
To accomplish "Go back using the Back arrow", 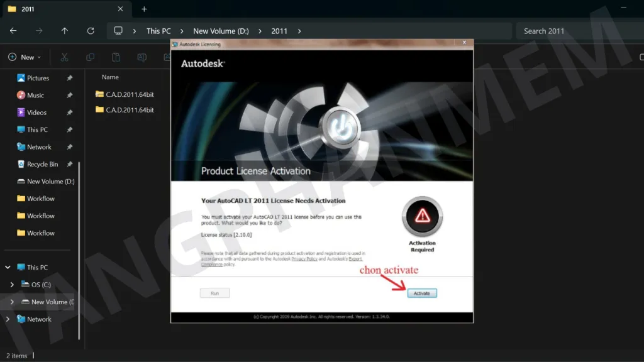I will 13,31.
